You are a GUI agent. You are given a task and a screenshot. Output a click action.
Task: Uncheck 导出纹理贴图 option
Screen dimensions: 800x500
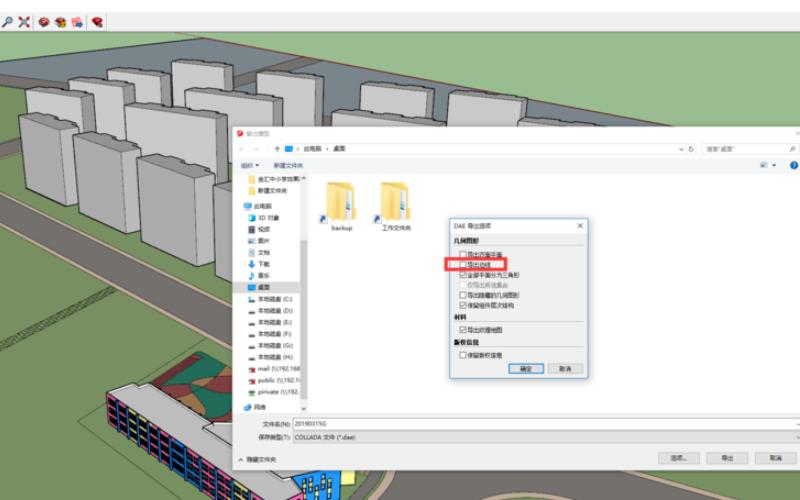pos(463,329)
